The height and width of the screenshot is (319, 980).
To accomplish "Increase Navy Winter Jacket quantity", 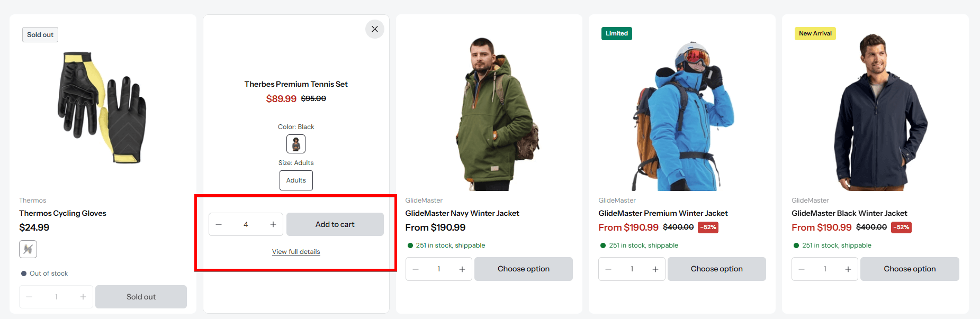I will tap(462, 269).
